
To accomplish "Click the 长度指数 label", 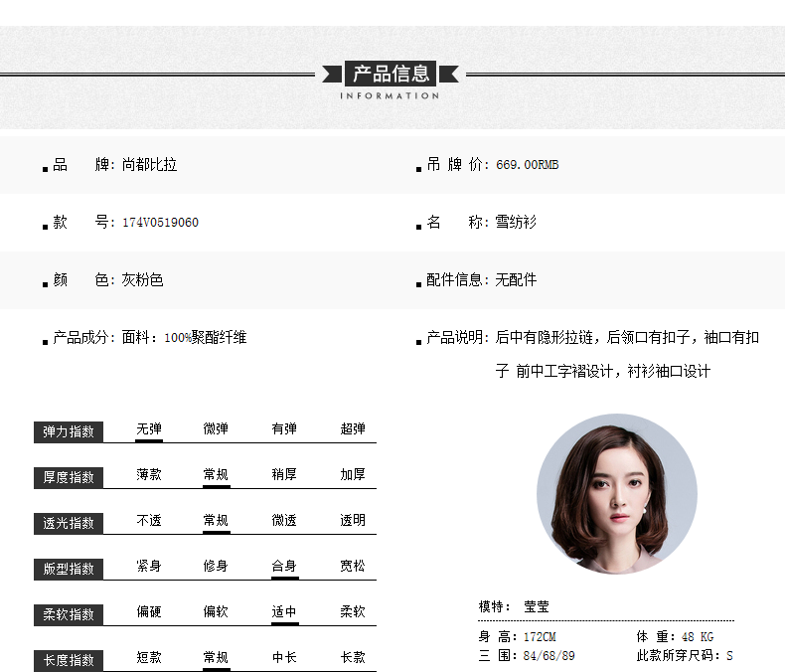I will 69,660.
